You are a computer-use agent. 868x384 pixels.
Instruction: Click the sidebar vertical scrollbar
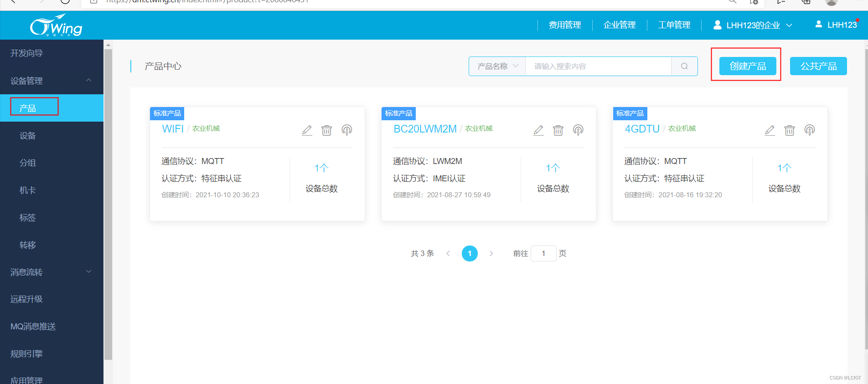coord(108,205)
